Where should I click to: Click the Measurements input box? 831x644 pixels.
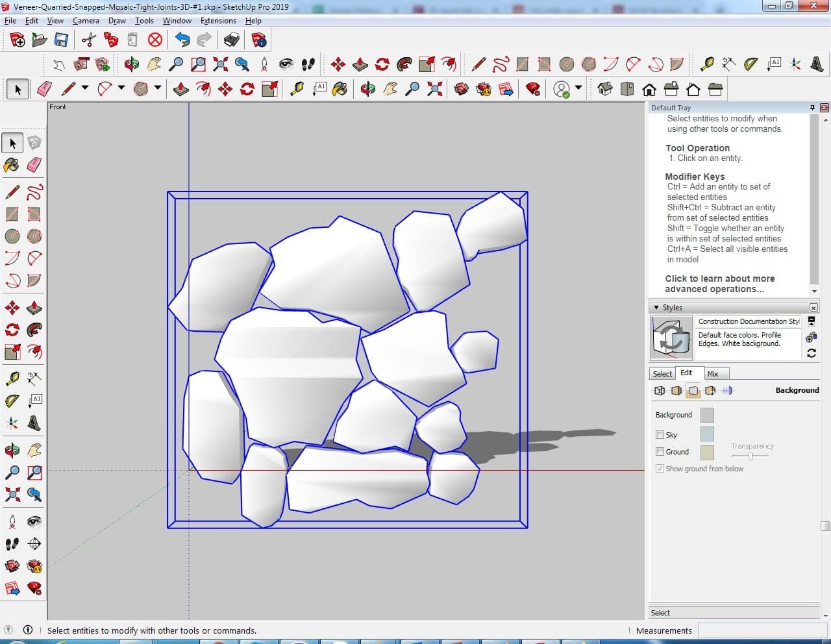point(762,630)
